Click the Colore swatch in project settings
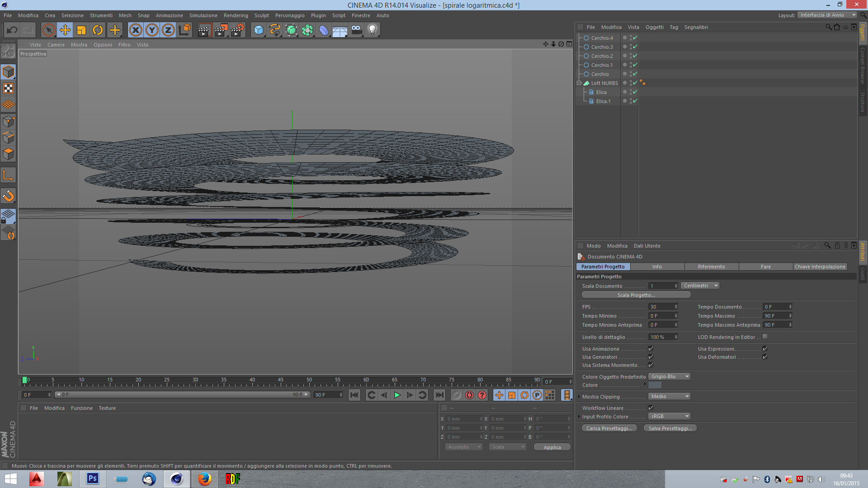This screenshot has width=868, height=488. point(655,385)
